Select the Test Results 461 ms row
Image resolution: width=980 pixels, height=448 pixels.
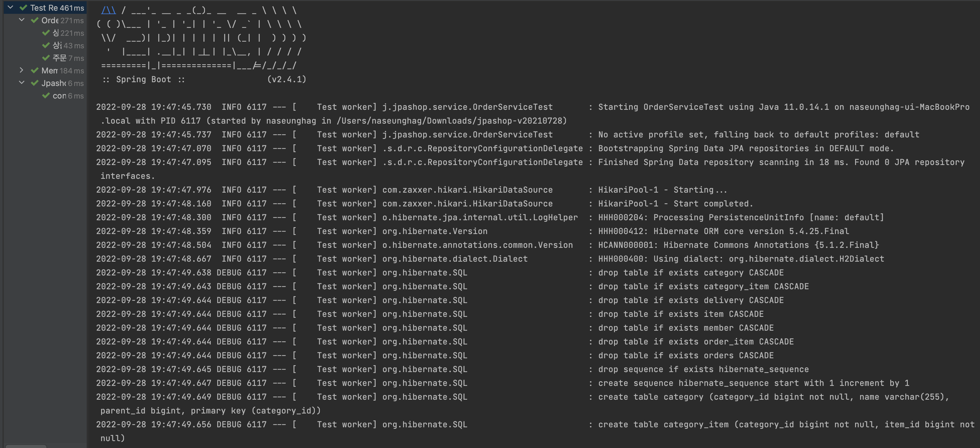tap(45, 8)
